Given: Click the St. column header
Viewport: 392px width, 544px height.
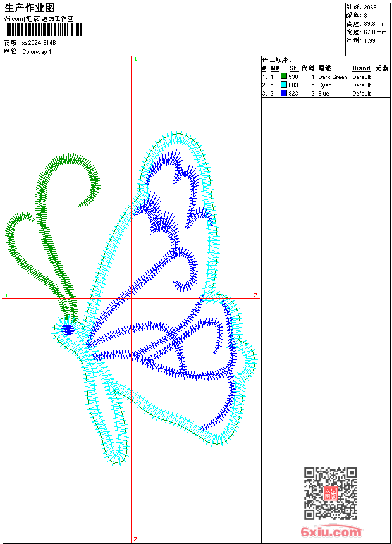Looking at the screenshot, I should pos(293,68).
